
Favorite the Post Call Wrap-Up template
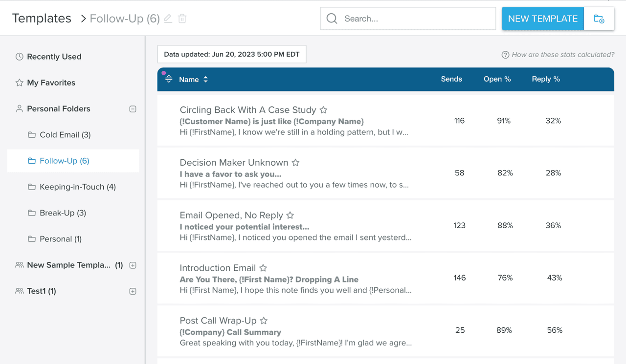[x=264, y=321]
